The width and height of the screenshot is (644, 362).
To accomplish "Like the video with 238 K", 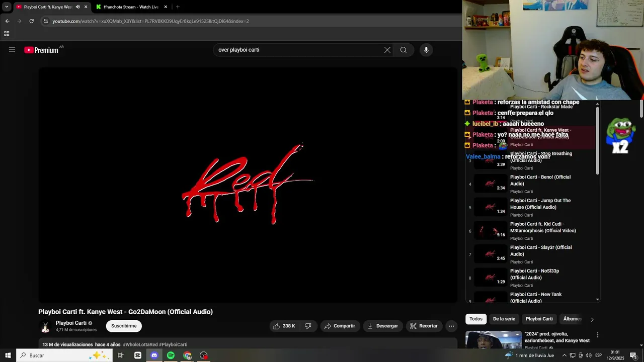I will coord(284,326).
